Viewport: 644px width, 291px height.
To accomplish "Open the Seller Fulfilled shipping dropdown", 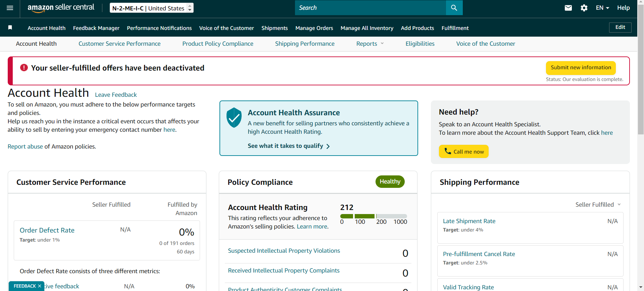I will (x=598, y=205).
